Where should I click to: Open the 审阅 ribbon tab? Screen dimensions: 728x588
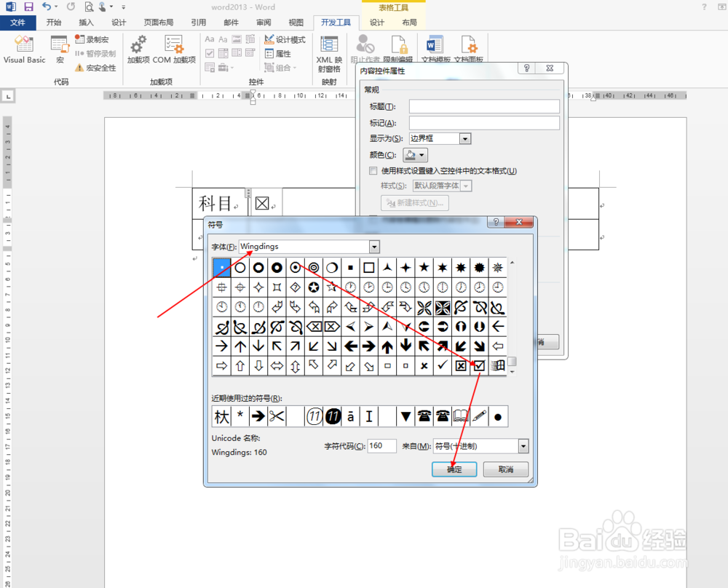pos(263,22)
